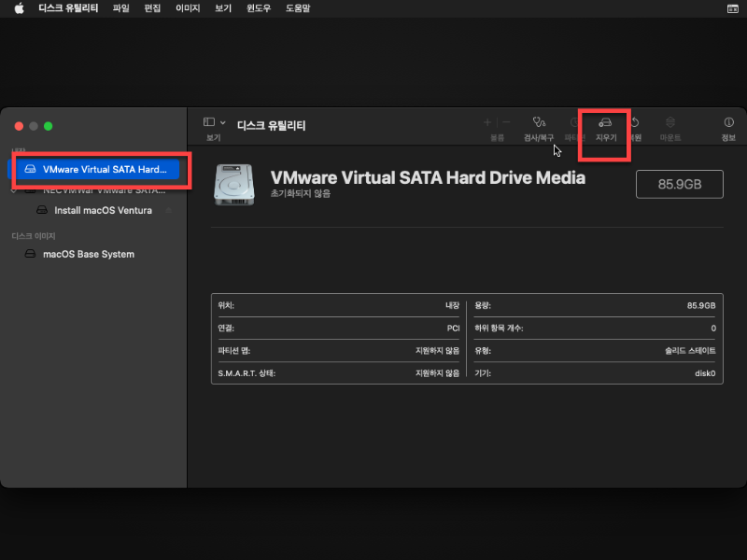Open the Apple menu
The height and width of the screenshot is (560, 747).
coord(19,8)
